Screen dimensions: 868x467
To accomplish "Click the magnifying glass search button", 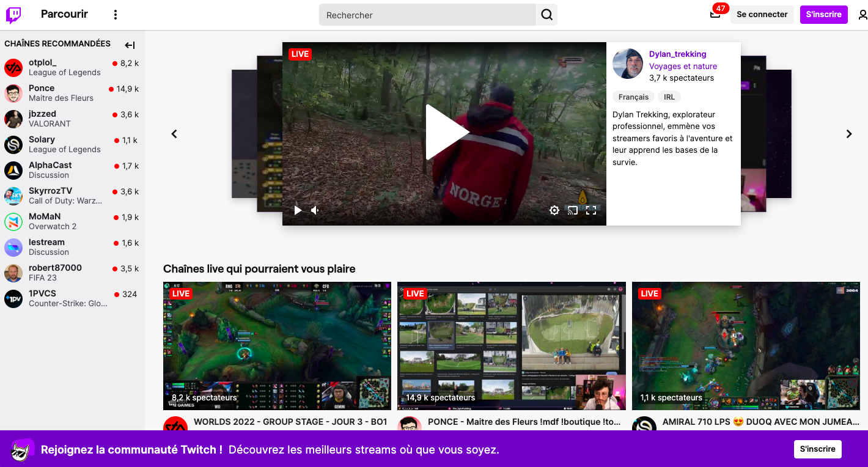I will [x=547, y=15].
